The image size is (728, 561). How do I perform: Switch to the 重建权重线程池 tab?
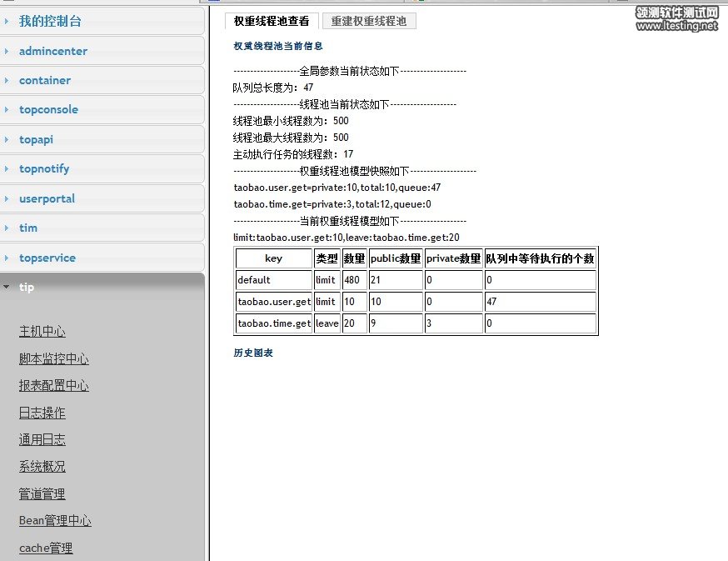point(369,21)
